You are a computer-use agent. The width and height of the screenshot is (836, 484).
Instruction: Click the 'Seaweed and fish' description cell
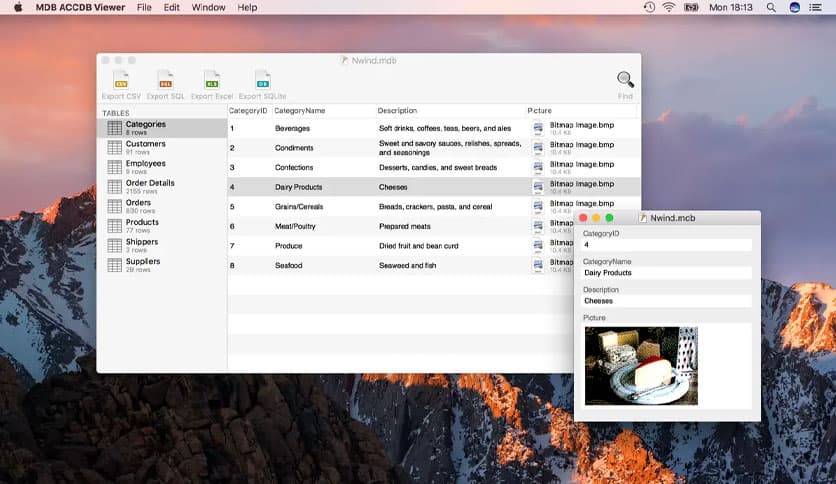[x=407, y=265]
